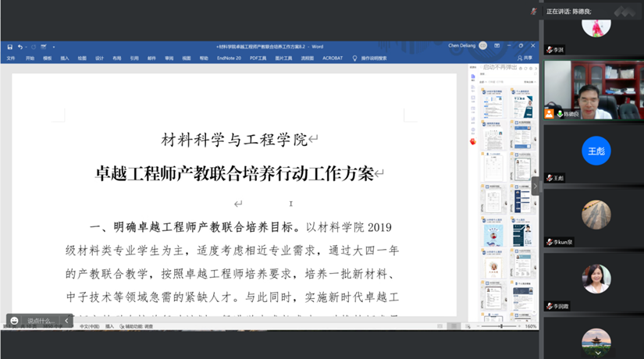
Task: Collapse the video participants panel arrow
Action: click(535, 187)
